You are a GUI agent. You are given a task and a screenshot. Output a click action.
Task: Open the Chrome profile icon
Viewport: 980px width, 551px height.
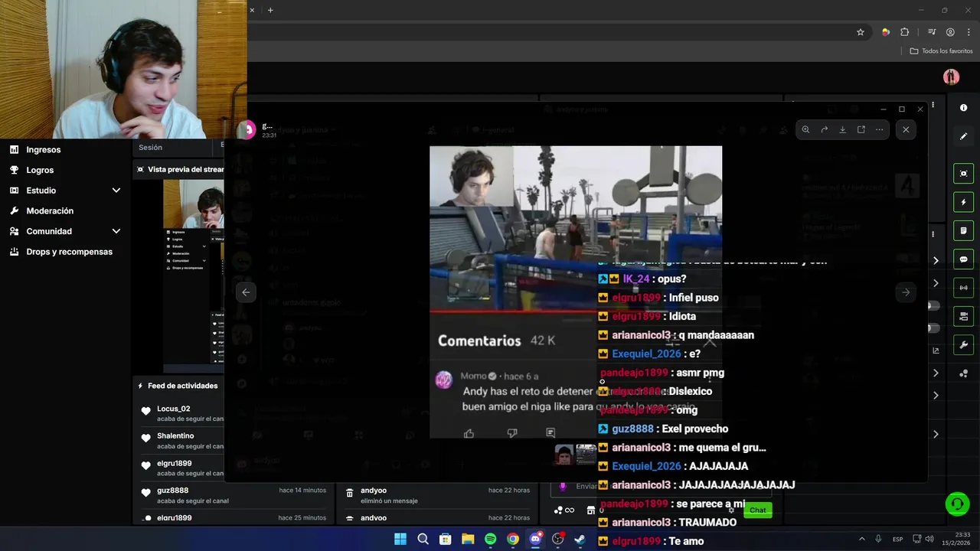point(950,32)
